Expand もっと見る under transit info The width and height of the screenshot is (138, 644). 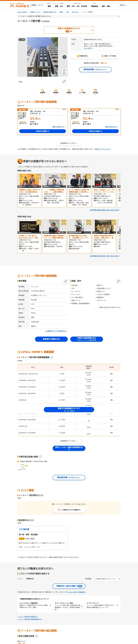coord(89,48)
